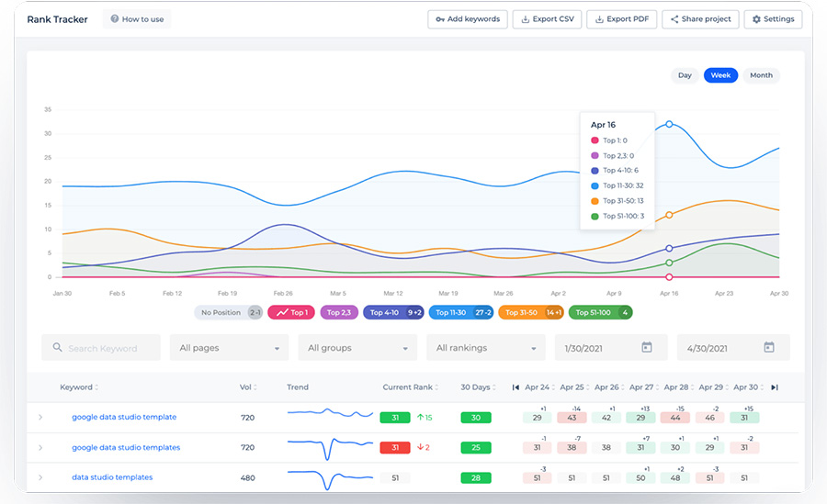Open the start date calendar icon

coord(646,348)
